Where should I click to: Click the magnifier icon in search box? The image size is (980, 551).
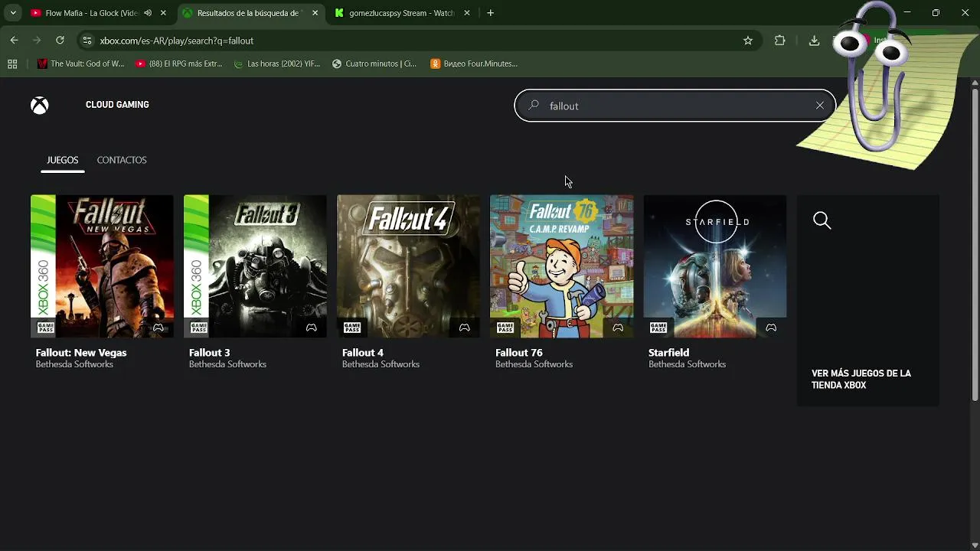click(534, 106)
